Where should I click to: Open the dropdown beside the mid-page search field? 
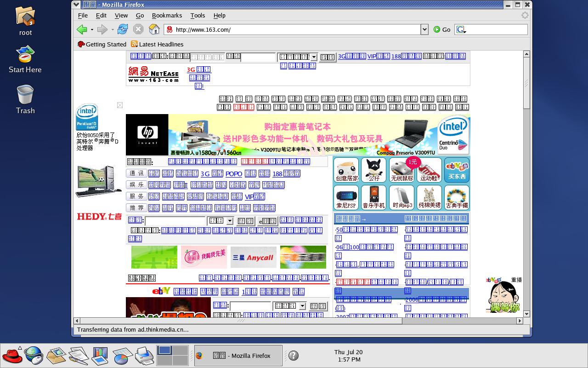tap(230, 221)
